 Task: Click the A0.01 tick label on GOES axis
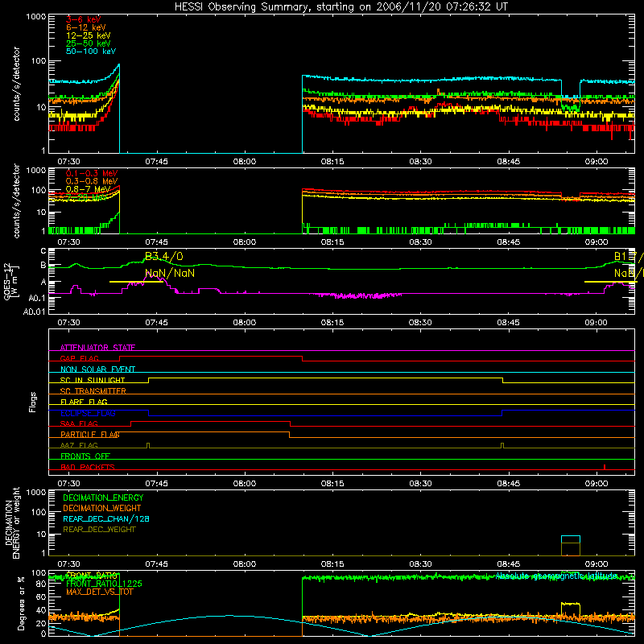pyautogui.click(x=34, y=312)
